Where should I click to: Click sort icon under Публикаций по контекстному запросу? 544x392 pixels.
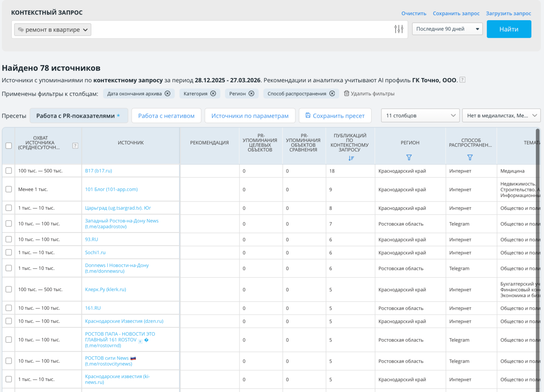coord(351,158)
